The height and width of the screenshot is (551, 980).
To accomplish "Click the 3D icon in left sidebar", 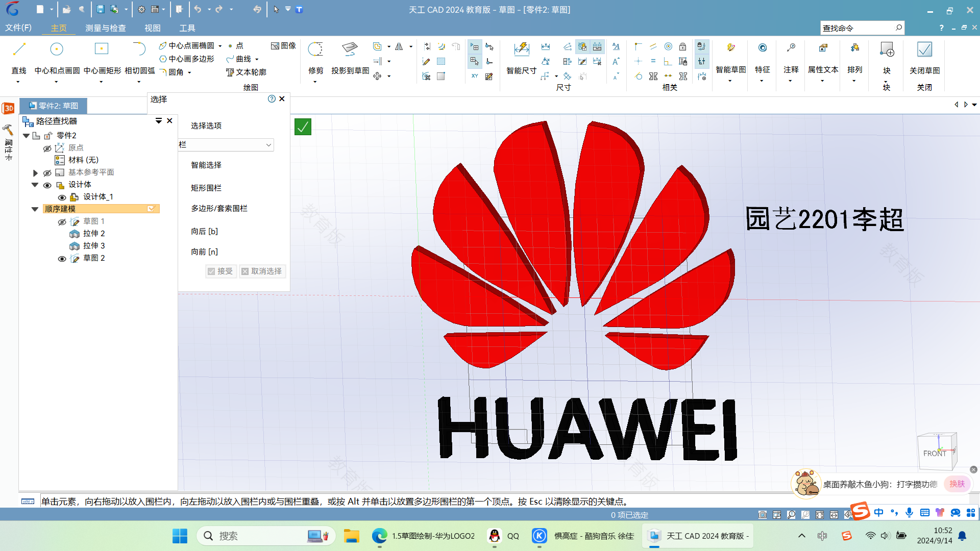I will pos(8,108).
